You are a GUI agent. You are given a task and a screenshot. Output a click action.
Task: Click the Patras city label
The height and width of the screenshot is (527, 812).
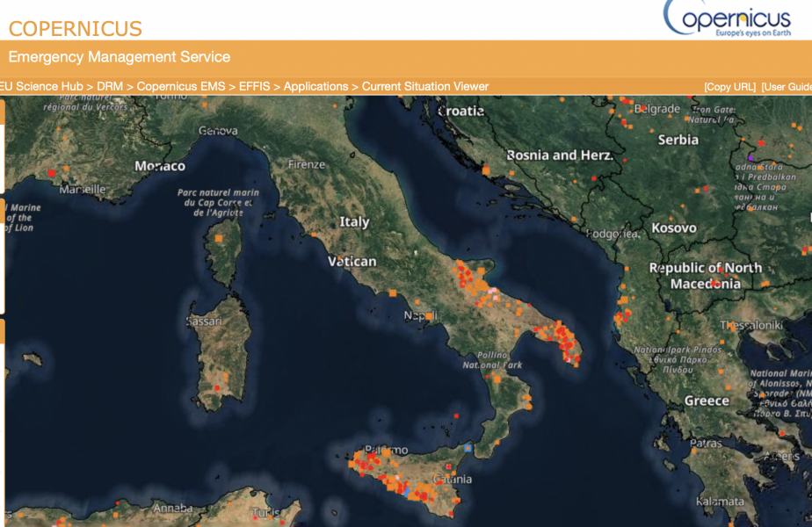tap(706, 444)
